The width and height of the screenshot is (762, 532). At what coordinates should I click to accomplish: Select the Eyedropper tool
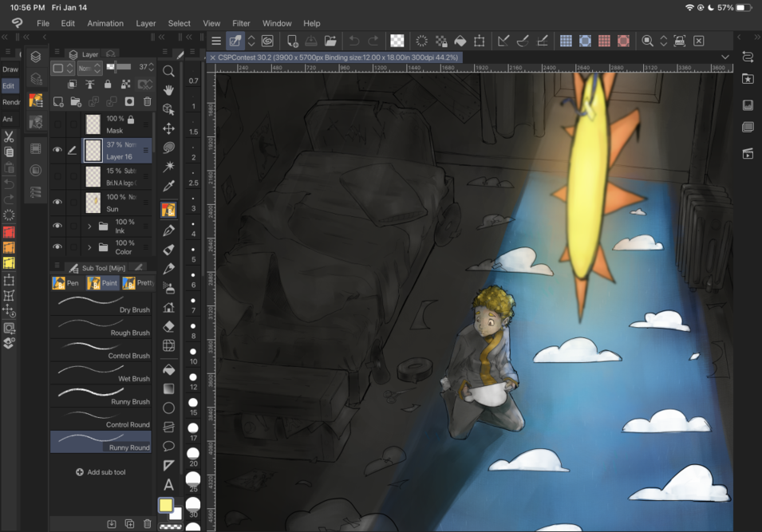click(x=168, y=185)
